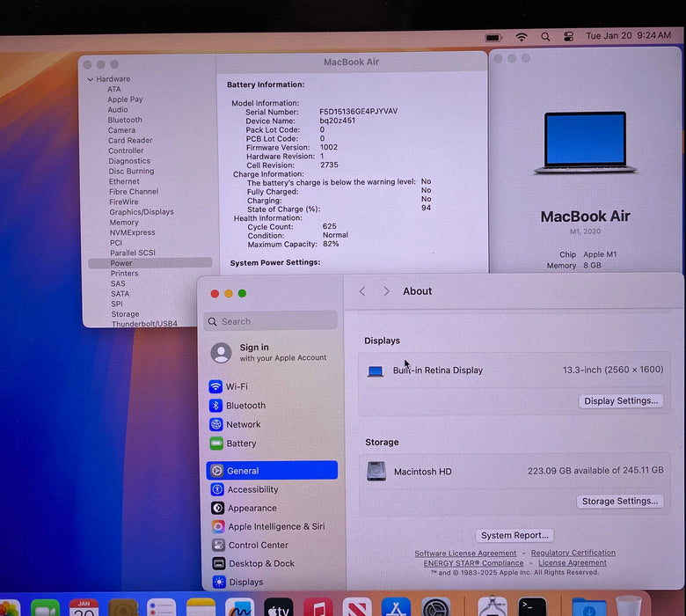Select Graphics/Displays in Hardware list
The width and height of the screenshot is (686, 616).
point(142,212)
